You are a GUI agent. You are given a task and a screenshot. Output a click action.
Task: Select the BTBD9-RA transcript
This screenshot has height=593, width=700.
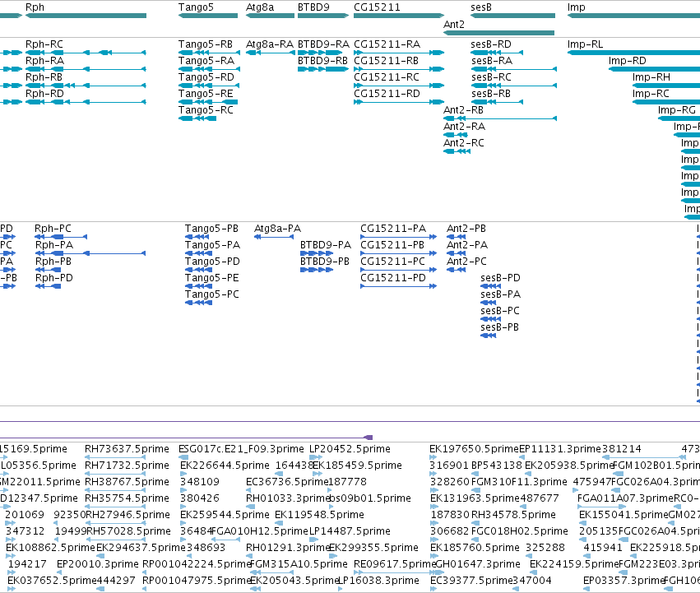(x=321, y=53)
